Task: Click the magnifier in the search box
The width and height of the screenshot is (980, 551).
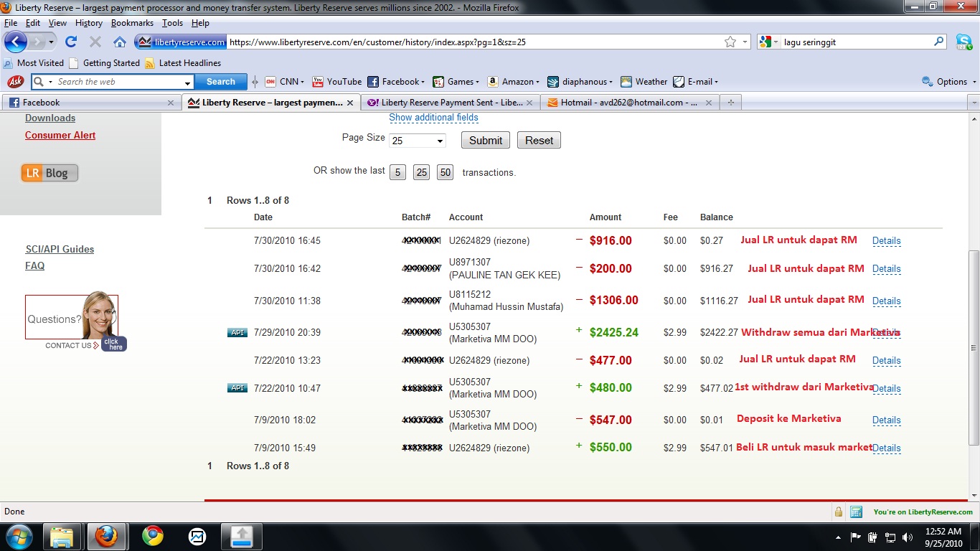Action: 939,42
